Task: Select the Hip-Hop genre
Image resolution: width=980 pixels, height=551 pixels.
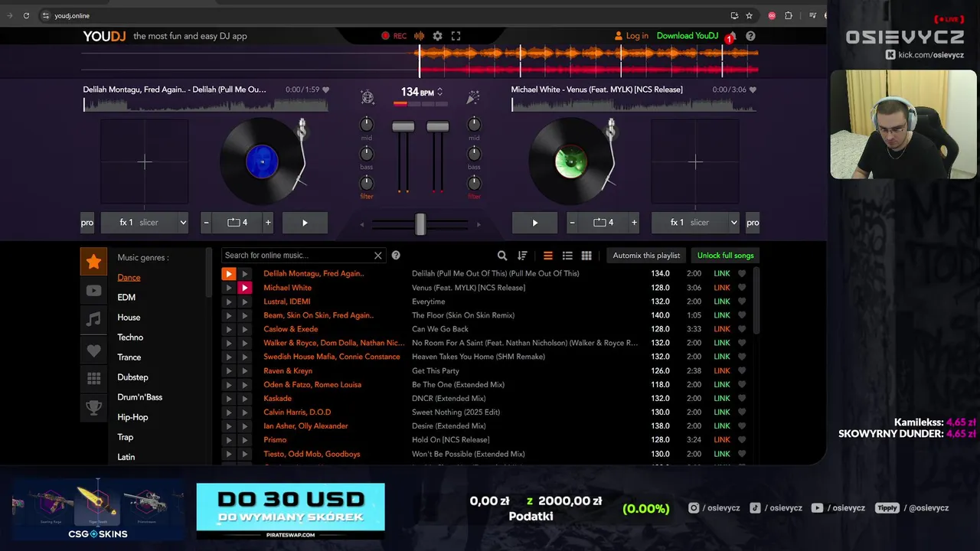Action: coord(132,417)
